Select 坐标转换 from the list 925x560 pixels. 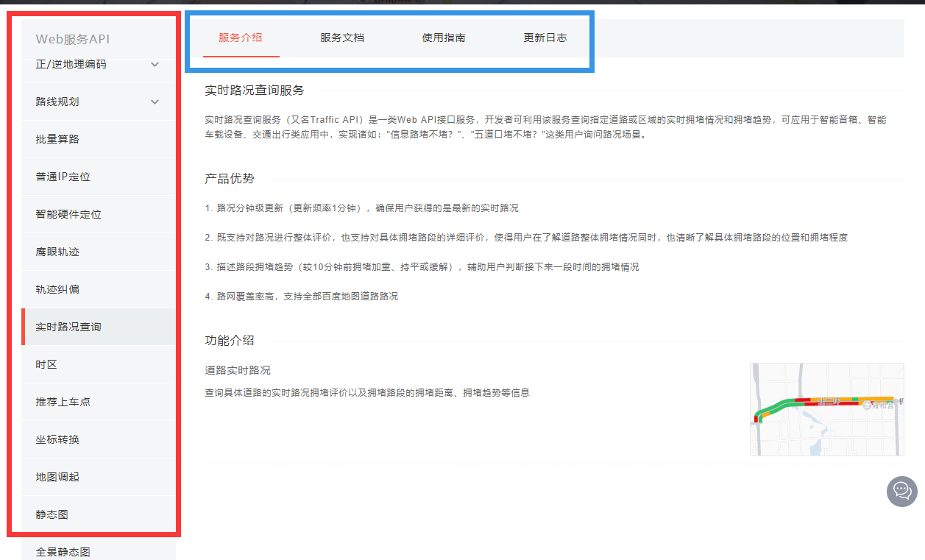click(57, 439)
